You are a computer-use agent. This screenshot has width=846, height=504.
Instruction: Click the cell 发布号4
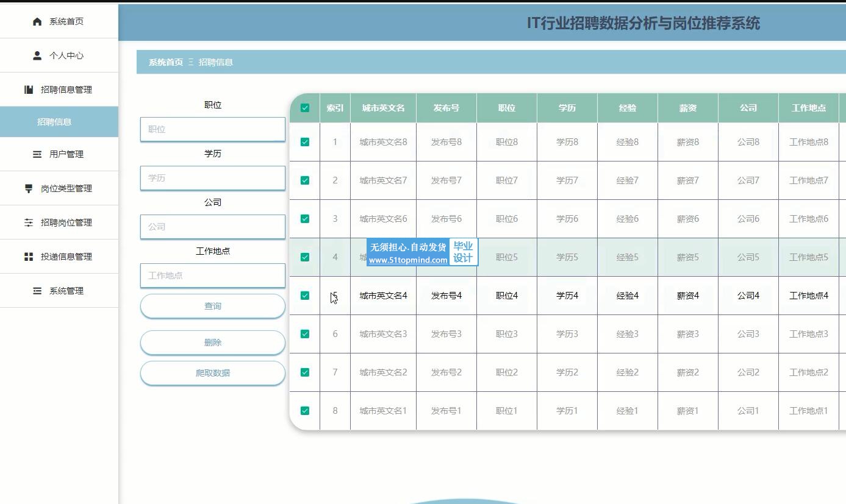(446, 296)
